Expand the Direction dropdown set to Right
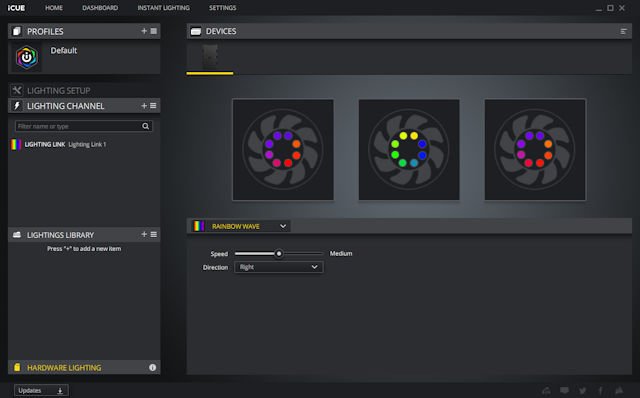 (x=279, y=267)
